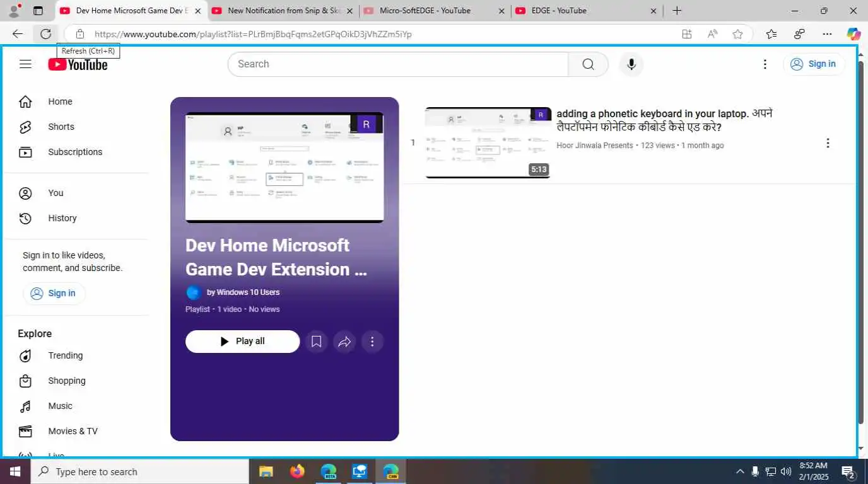Click the Windows 10 Users channel avatar

click(194, 292)
